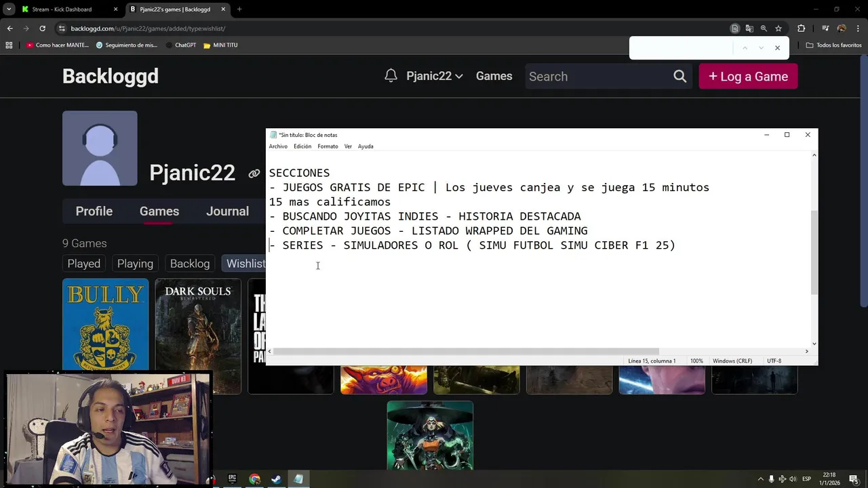Filter games by Played
This screenshot has height=488, width=868.
pos(84,264)
